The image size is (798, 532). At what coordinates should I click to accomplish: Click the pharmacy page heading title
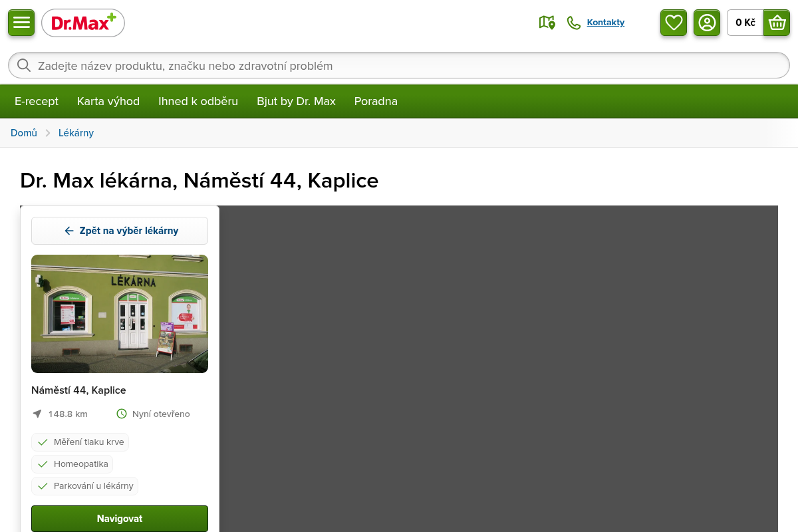point(199,181)
